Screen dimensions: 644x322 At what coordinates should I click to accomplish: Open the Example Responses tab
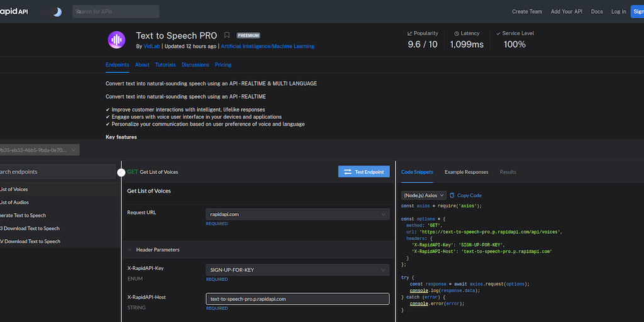[466, 172]
